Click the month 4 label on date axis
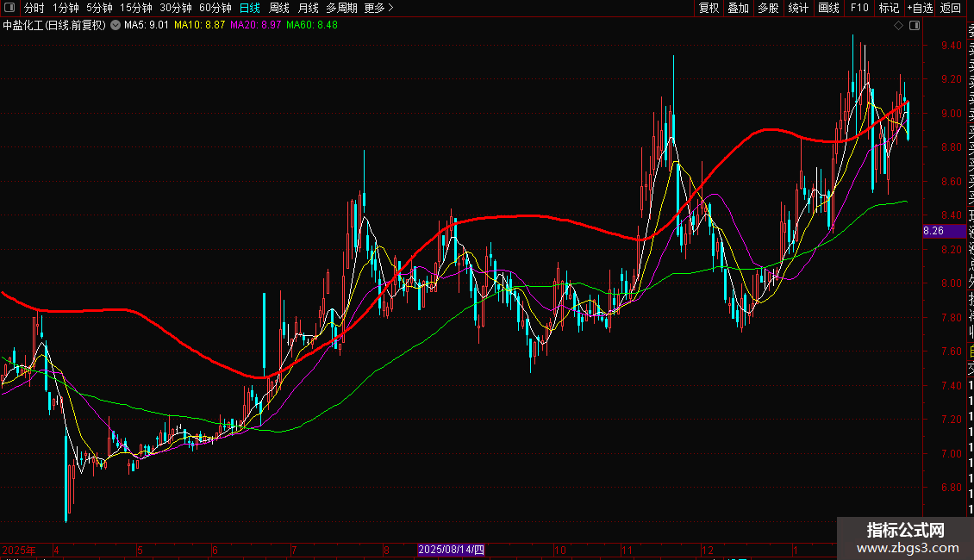The height and width of the screenshot is (560, 974). click(56, 550)
